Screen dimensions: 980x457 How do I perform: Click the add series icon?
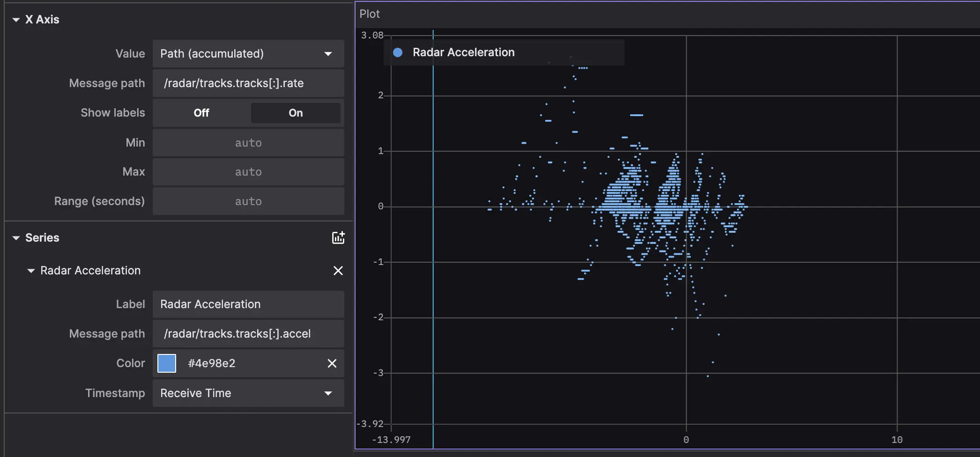click(338, 238)
